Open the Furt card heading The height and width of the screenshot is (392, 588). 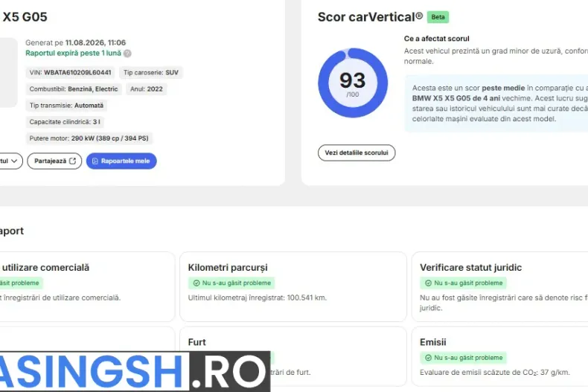pos(197,342)
